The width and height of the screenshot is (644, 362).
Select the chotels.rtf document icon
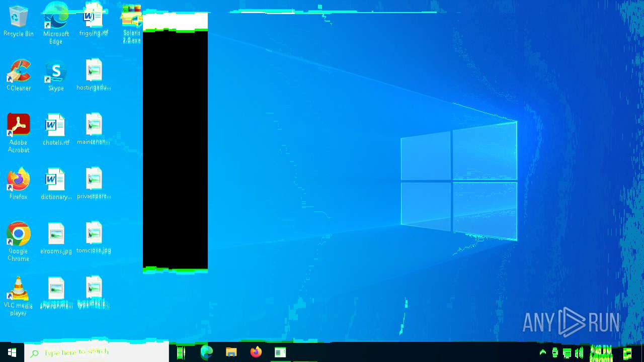56,130
